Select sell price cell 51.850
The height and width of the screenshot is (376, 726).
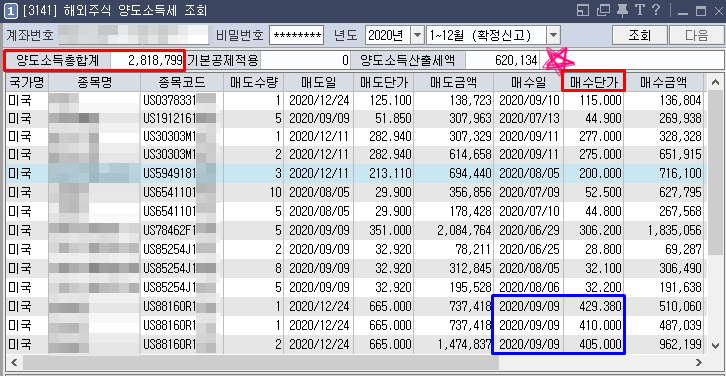[383, 119]
